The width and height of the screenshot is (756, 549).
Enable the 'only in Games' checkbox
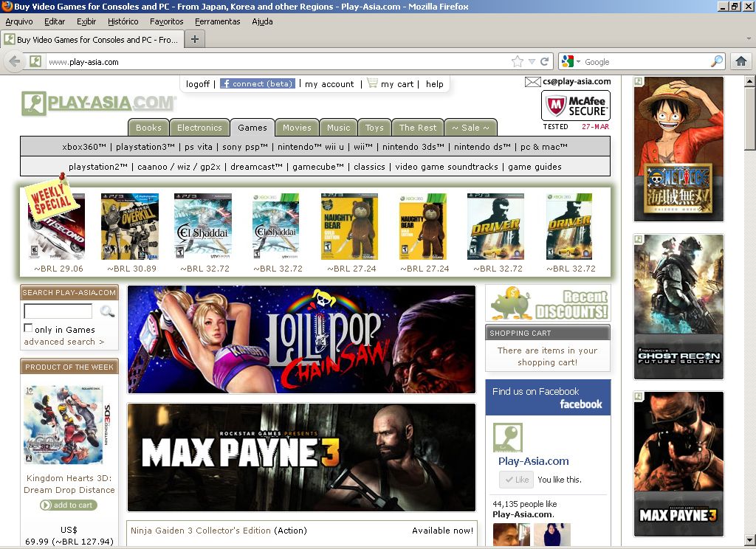[x=28, y=328]
